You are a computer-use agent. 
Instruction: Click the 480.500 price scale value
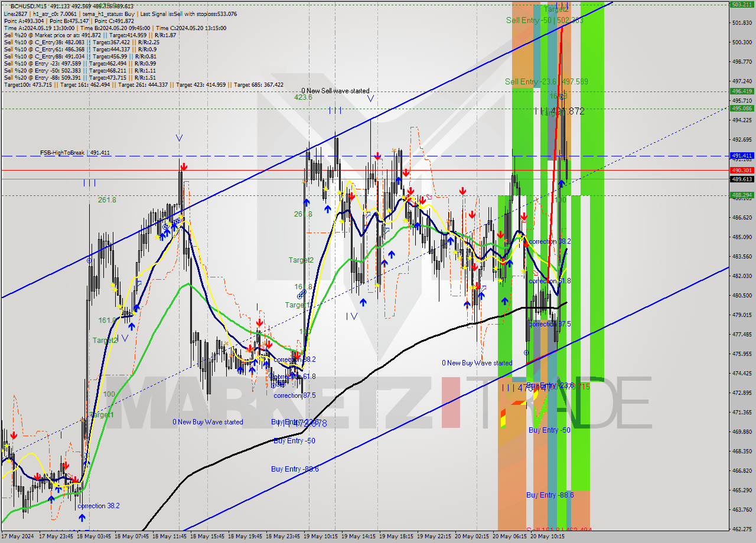pyautogui.click(x=741, y=295)
